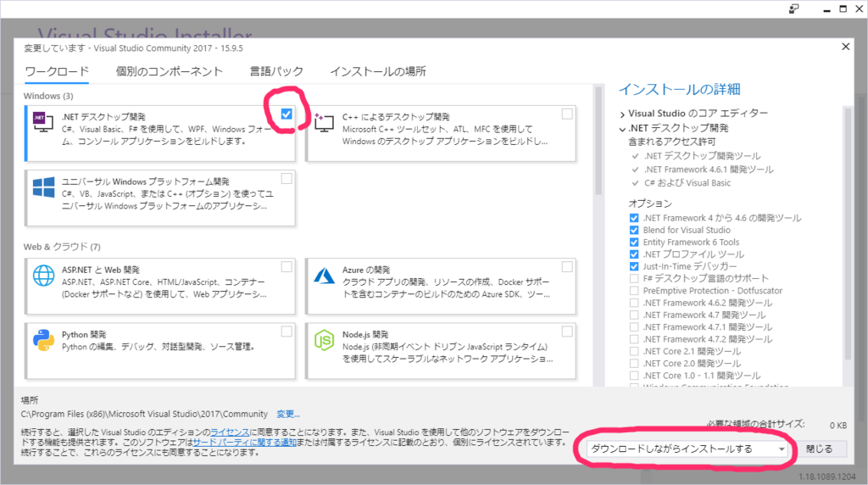Viewport: 868px width, 485px height.
Task: Check the Node.js 開発 workload
Action: [x=567, y=332]
